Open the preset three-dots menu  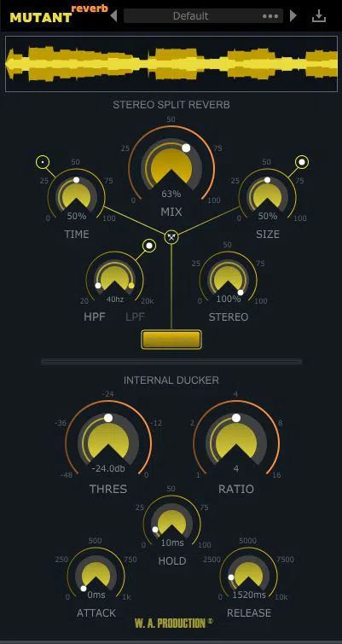(x=270, y=16)
